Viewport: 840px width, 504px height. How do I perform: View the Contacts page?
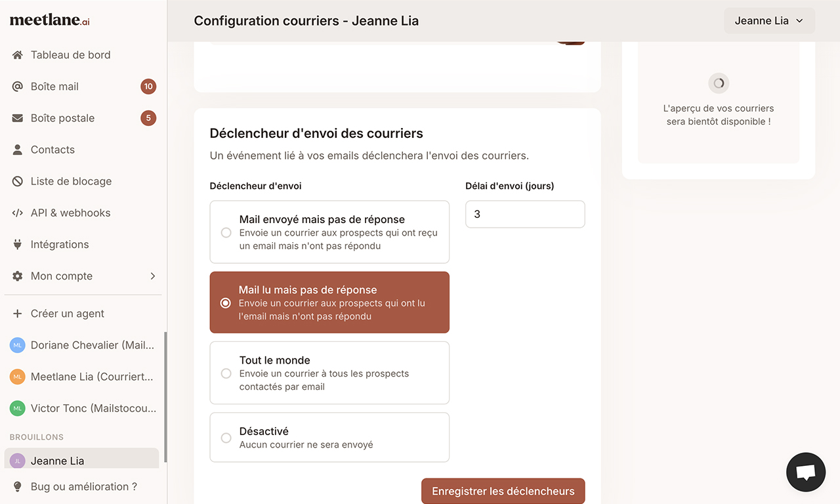[x=52, y=149]
